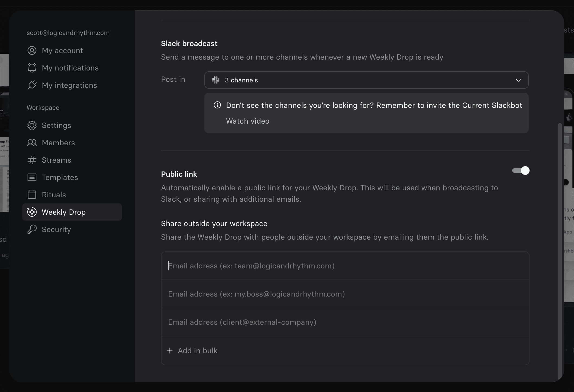Click the Rituals calendar icon
This screenshot has height=392, width=574.
32,195
